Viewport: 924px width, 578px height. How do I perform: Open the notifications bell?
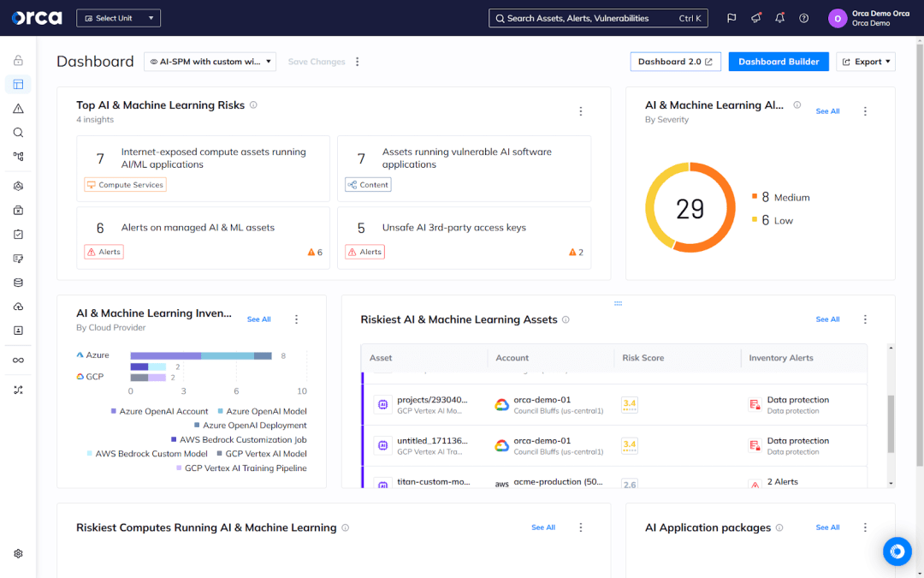pyautogui.click(x=779, y=18)
